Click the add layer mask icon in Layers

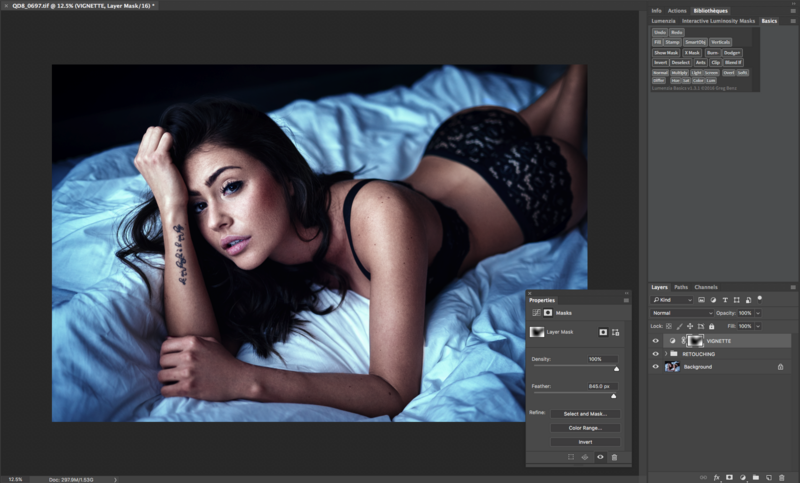[729, 477]
